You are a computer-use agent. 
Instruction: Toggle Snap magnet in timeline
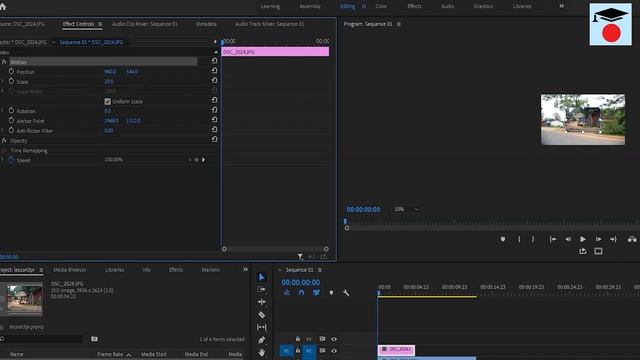301,293
